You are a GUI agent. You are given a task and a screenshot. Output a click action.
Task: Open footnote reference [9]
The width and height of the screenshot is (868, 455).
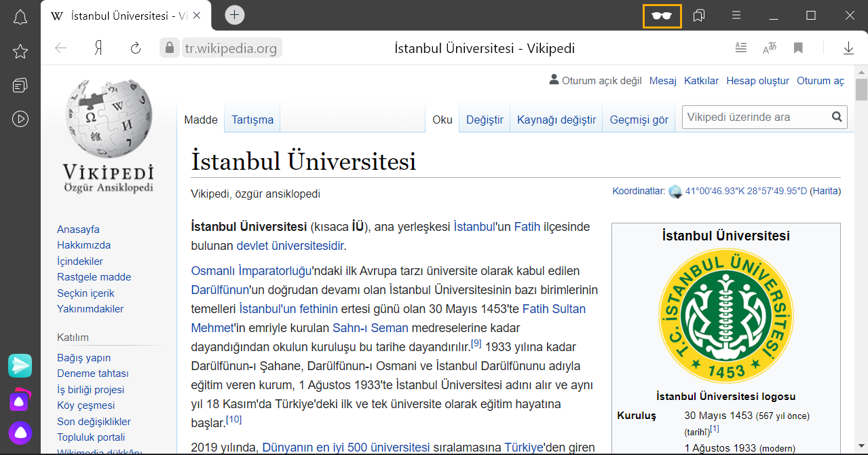pyautogui.click(x=476, y=344)
